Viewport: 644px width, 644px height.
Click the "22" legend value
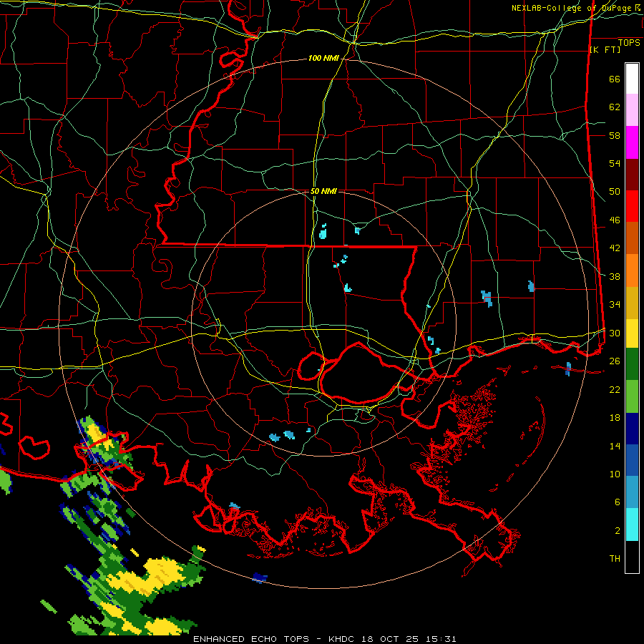coord(615,389)
